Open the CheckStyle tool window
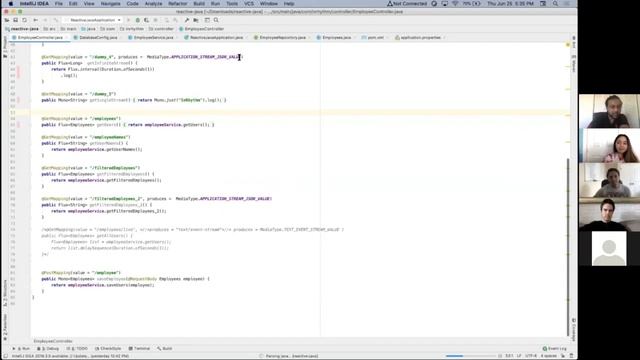This screenshot has height=360, width=640. pyautogui.click(x=108, y=349)
